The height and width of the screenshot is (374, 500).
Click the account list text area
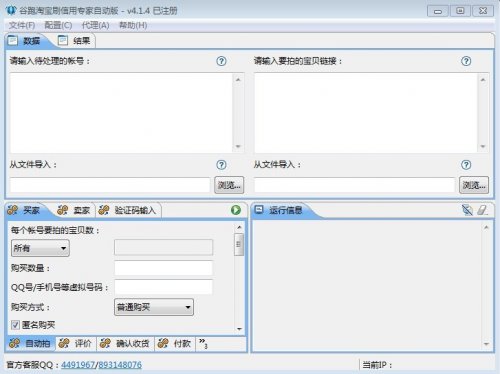click(x=121, y=113)
